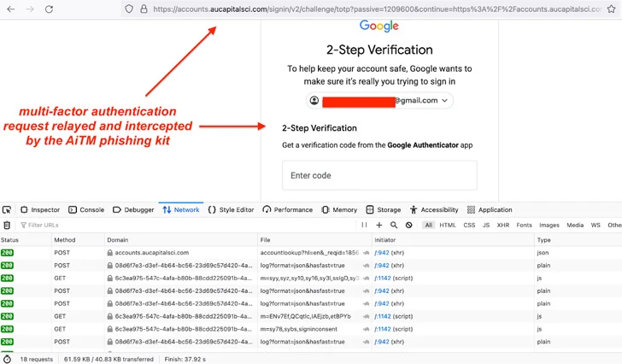This screenshot has height=364, width=622.
Task: Click the Filter URLs field
Action: [186, 226]
